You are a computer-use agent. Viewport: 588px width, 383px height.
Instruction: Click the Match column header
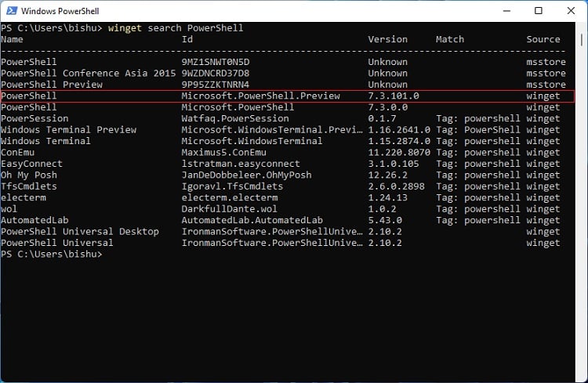click(x=450, y=39)
